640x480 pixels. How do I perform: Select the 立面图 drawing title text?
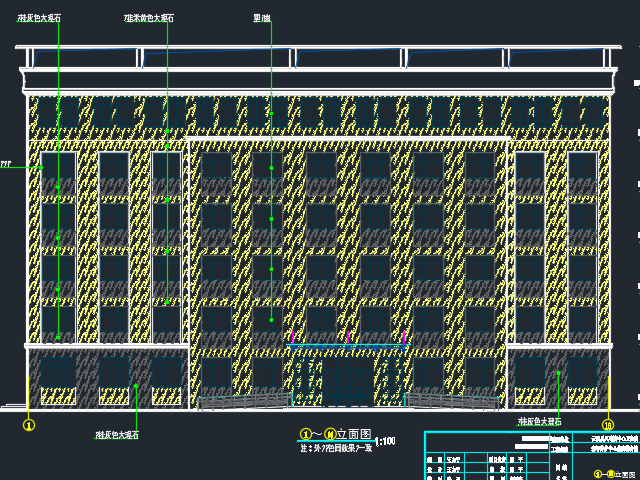click(352, 435)
